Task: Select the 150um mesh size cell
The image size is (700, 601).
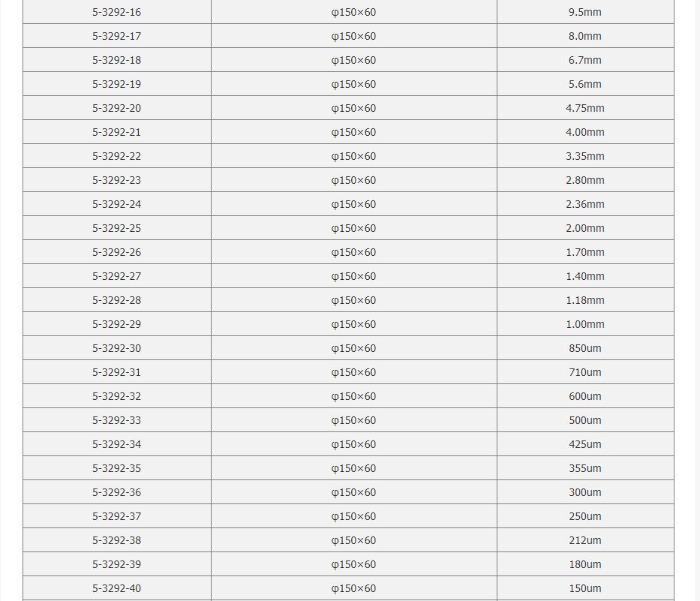Action: [584, 588]
